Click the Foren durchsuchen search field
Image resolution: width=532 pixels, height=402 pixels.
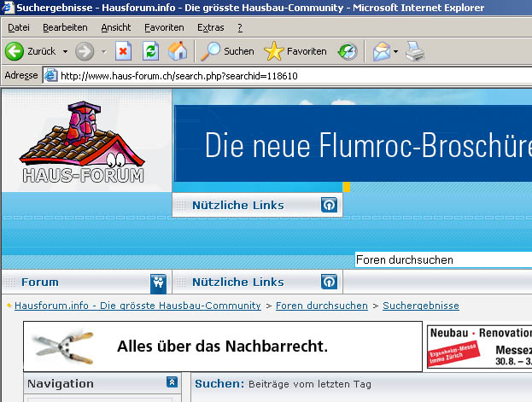pyautogui.click(x=443, y=259)
